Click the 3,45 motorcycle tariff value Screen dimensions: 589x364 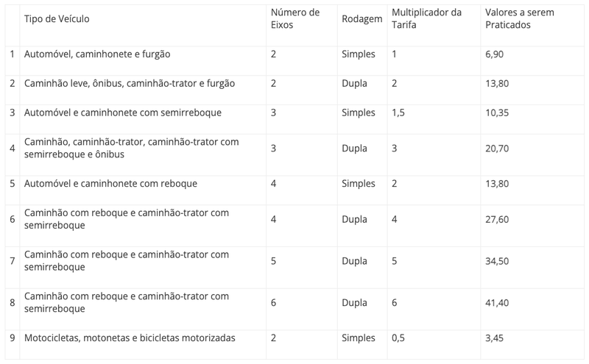pos(493,338)
